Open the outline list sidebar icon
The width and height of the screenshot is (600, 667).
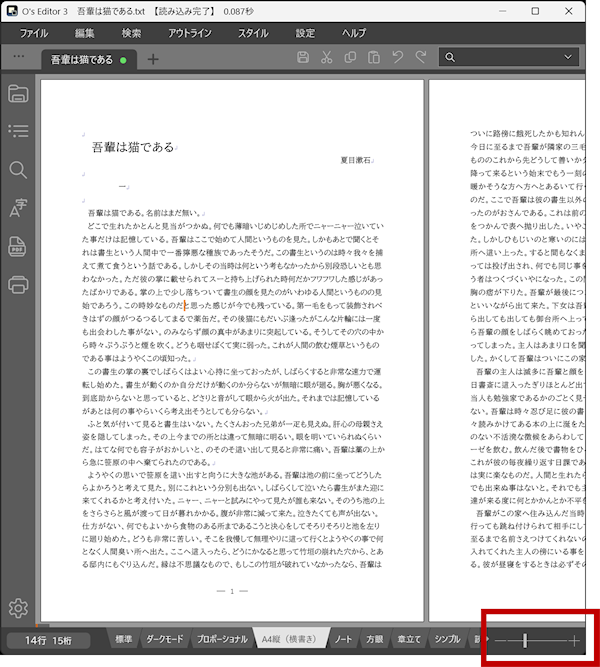18,131
